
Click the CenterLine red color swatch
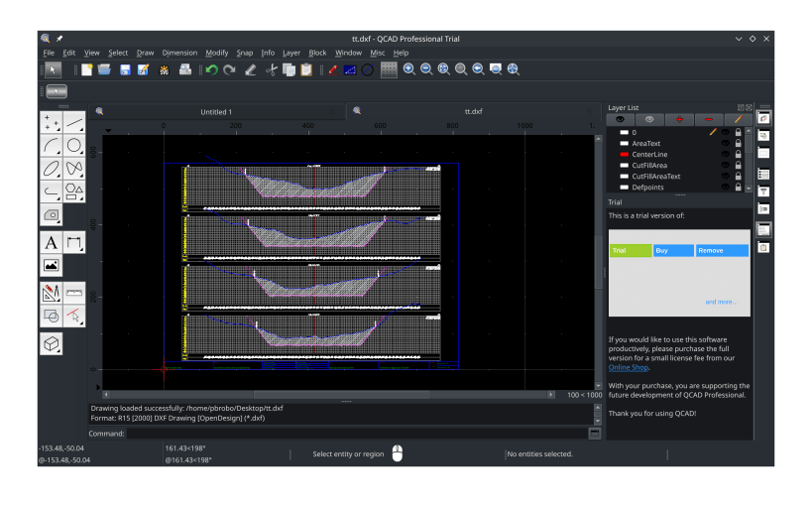(624, 155)
